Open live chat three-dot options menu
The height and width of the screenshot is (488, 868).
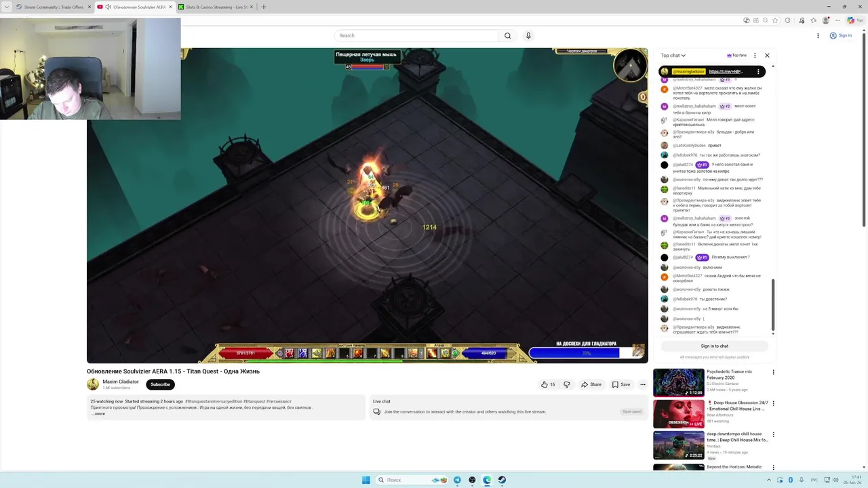point(755,56)
